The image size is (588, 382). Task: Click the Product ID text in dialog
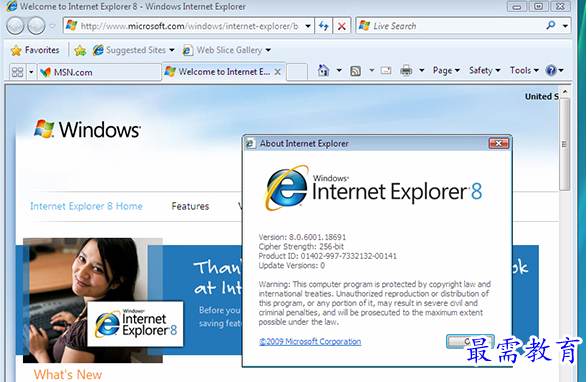click(327, 256)
